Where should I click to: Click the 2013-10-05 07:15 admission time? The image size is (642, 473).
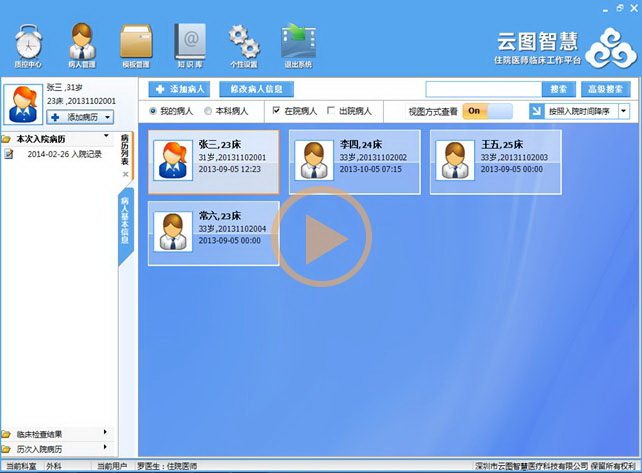(x=371, y=169)
